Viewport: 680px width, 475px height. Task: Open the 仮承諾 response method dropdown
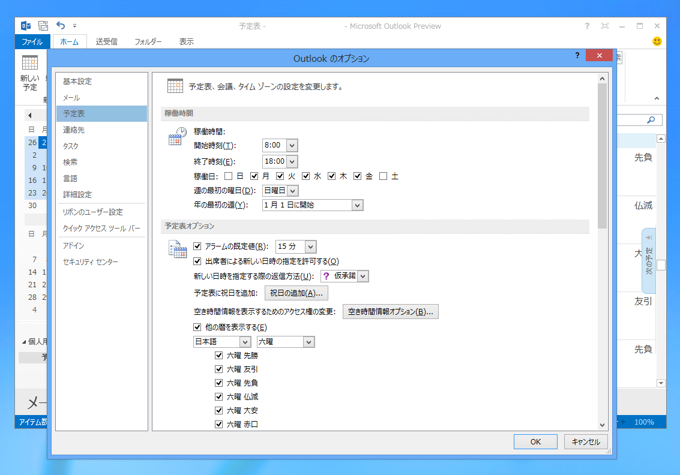pyautogui.click(x=363, y=276)
